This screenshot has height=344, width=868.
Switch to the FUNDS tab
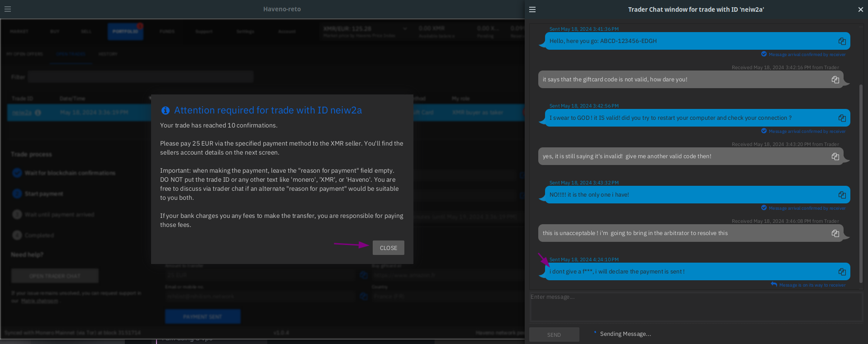[x=167, y=32]
